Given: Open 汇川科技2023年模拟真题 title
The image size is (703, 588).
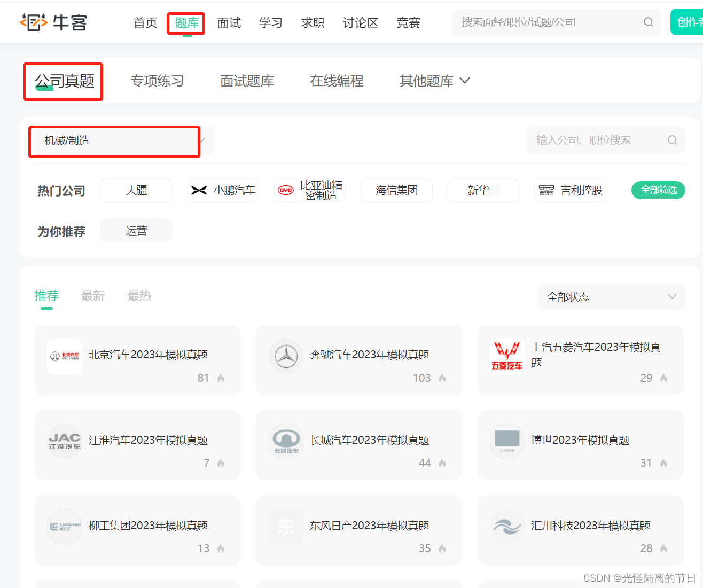Looking at the screenshot, I should click(591, 526).
